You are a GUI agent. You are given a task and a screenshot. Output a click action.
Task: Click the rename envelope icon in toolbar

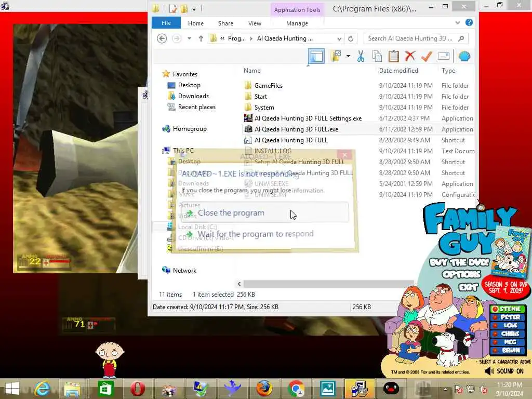coord(444,56)
